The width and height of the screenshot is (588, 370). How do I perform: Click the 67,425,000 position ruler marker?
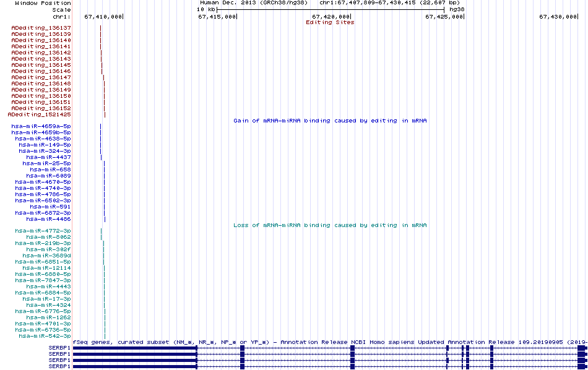(445, 17)
